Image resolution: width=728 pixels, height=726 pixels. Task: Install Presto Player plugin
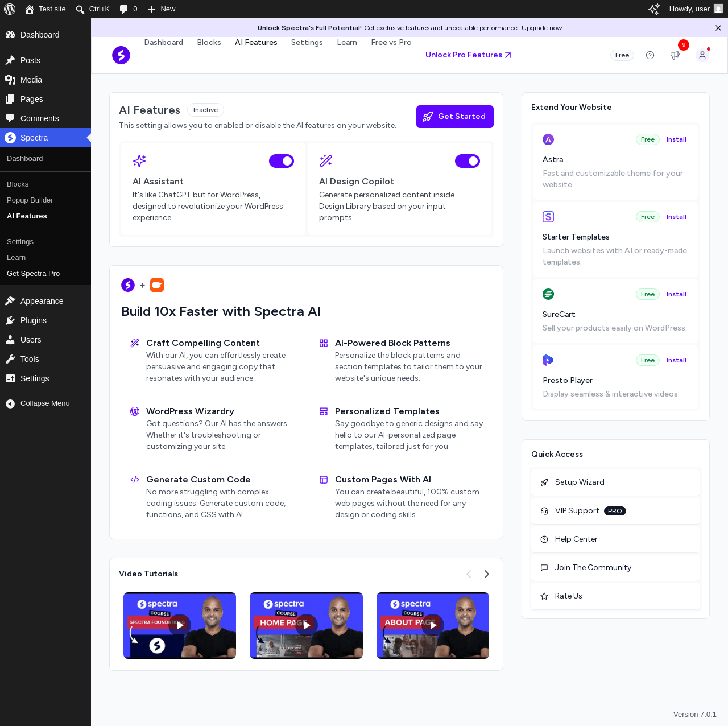click(676, 360)
